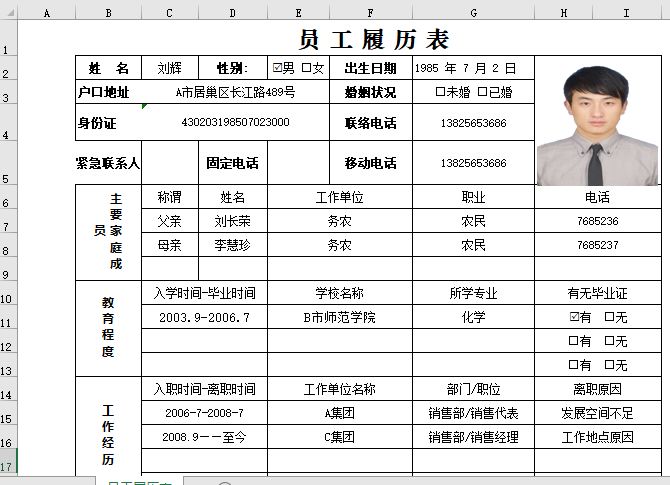Select column C header
This screenshot has height=485, width=670.
click(170, 12)
